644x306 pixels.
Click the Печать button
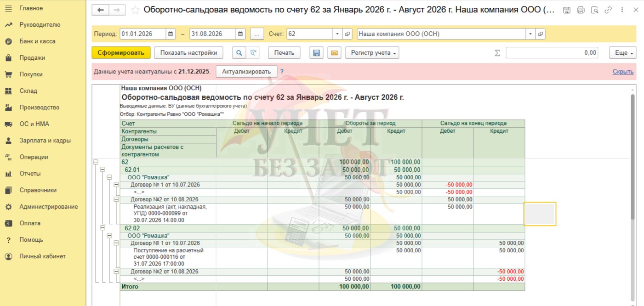284,53
